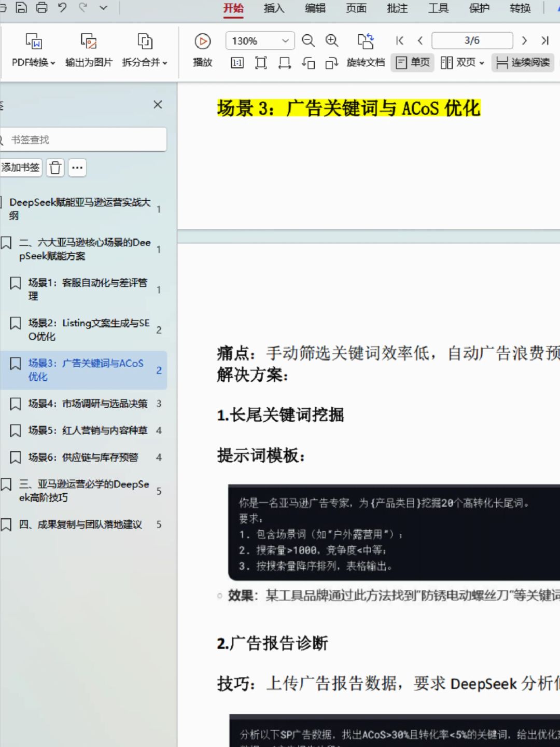Screen dimensions: 560x747
Task: Click the fit width icon
Action: pyautogui.click(x=285, y=63)
